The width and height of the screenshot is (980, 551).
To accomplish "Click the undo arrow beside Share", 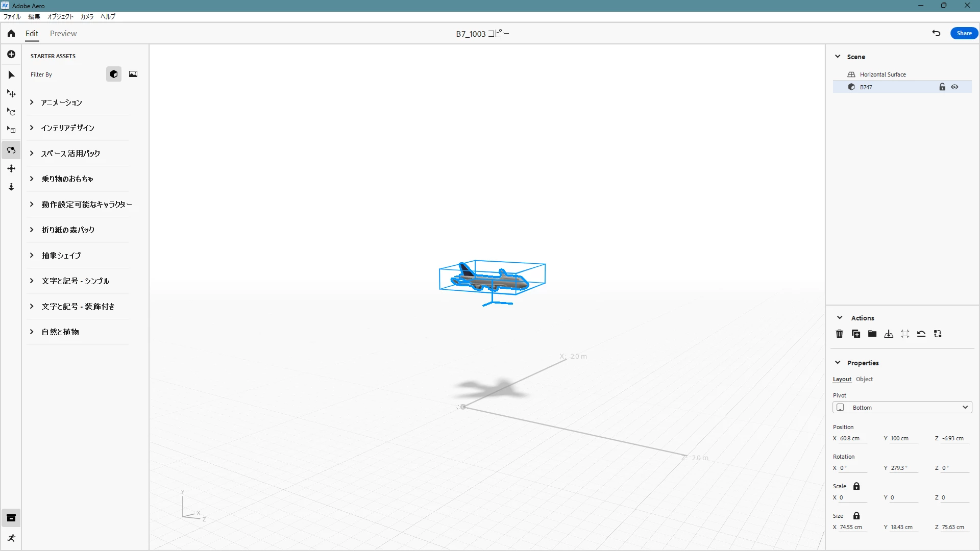I will point(936,33).
